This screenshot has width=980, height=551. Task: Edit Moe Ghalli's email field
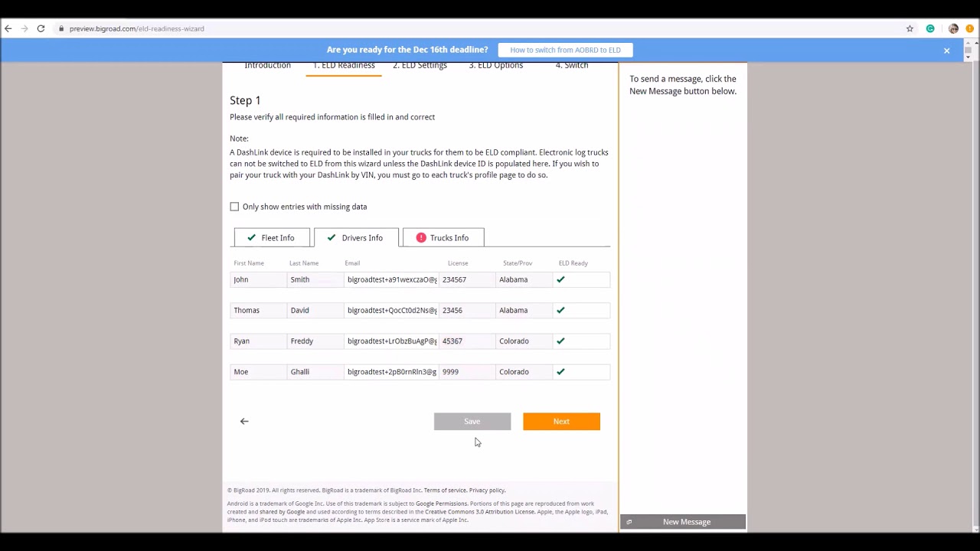click(391, 371)
